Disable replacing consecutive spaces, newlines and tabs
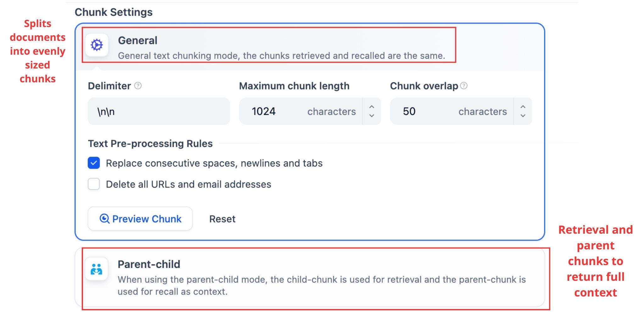The width and height of the screenshot is (644, 315). [94, 163]
